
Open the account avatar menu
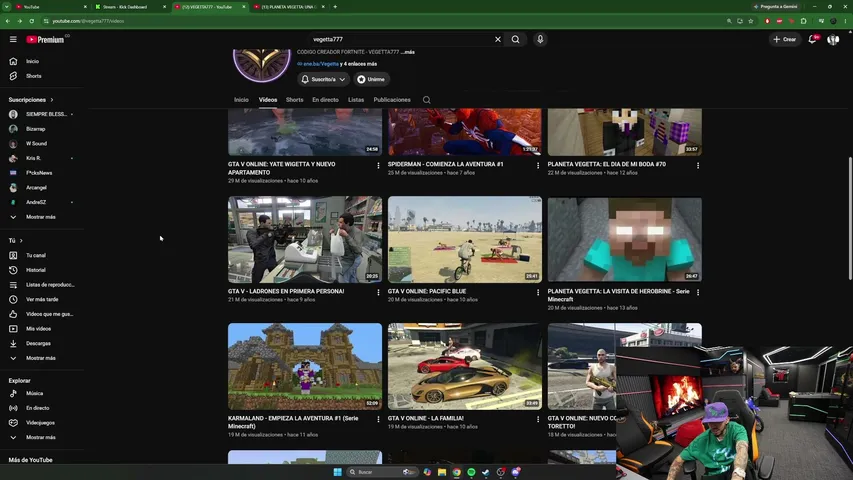pyautogui.click(x=833, y=39)
